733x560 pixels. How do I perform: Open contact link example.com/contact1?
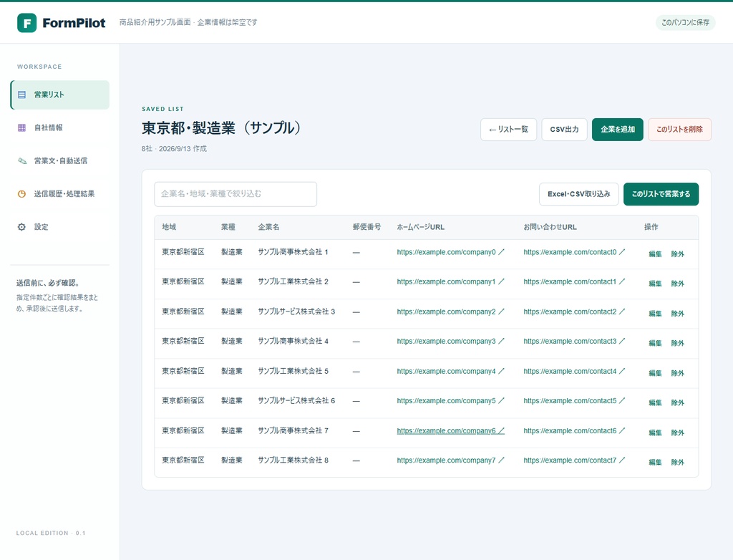[x=575, y=281]
